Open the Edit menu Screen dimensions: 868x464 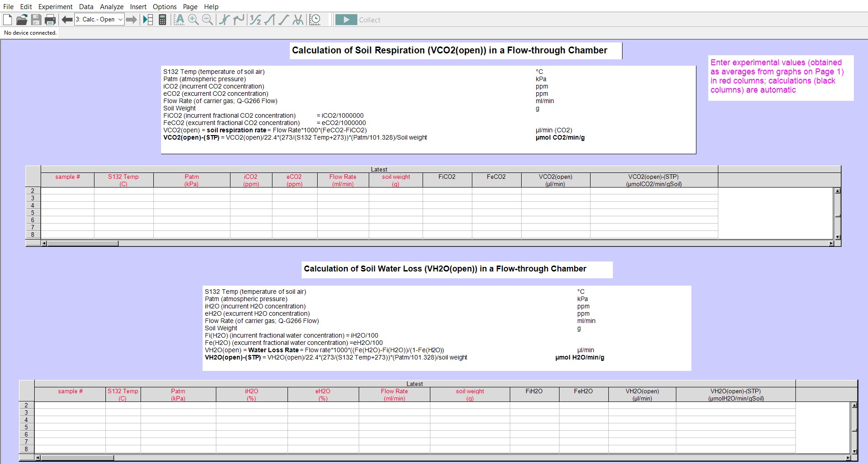pos(26,6)
